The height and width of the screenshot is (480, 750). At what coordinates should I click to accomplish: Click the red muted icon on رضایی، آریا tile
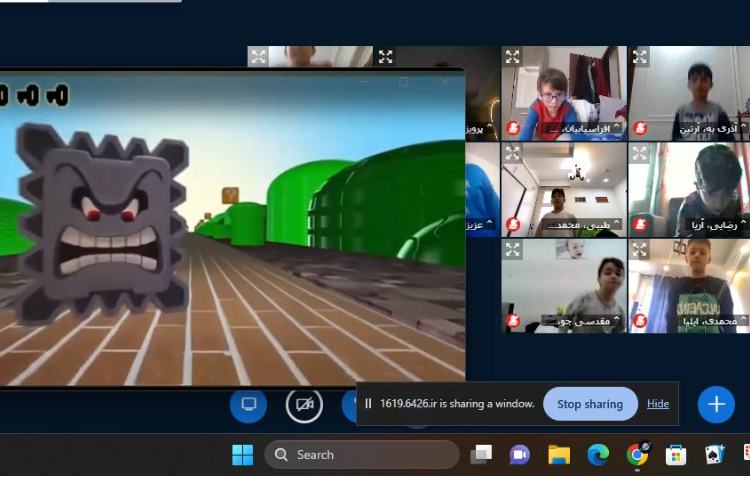pyautogui.click(x=640, y=224)
